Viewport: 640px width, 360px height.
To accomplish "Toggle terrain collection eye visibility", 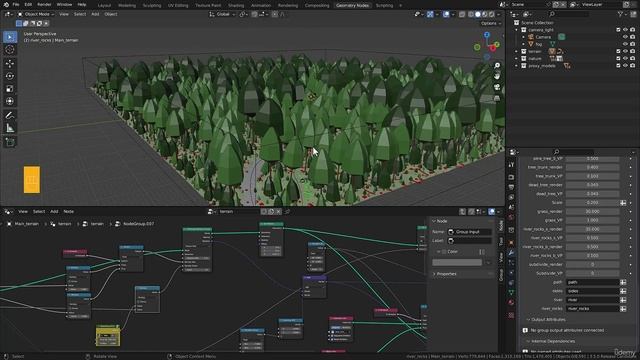I will 625,51.
